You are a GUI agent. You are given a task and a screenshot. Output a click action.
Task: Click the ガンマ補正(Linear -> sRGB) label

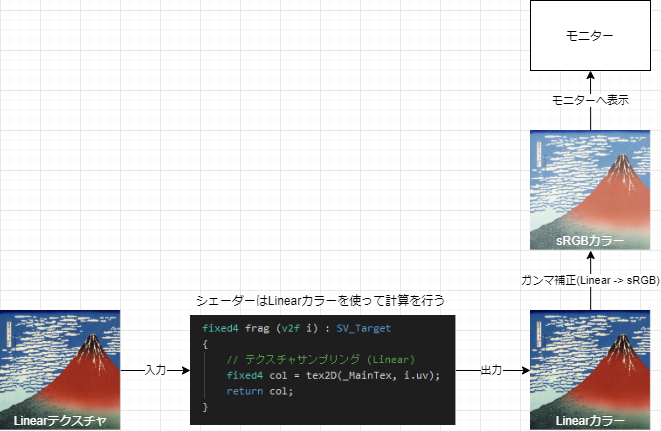pos(590,280)
